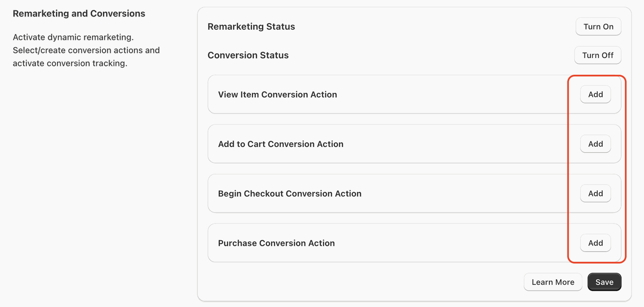Click the Add to Cart Conversion Action label
The image size is (644, 307).
pos(280,144)
